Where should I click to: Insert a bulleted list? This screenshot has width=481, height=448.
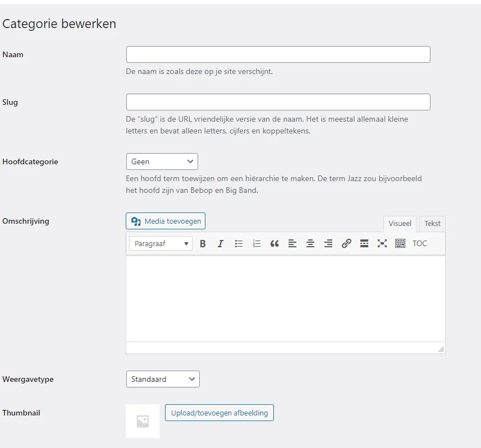pos(239,243)
